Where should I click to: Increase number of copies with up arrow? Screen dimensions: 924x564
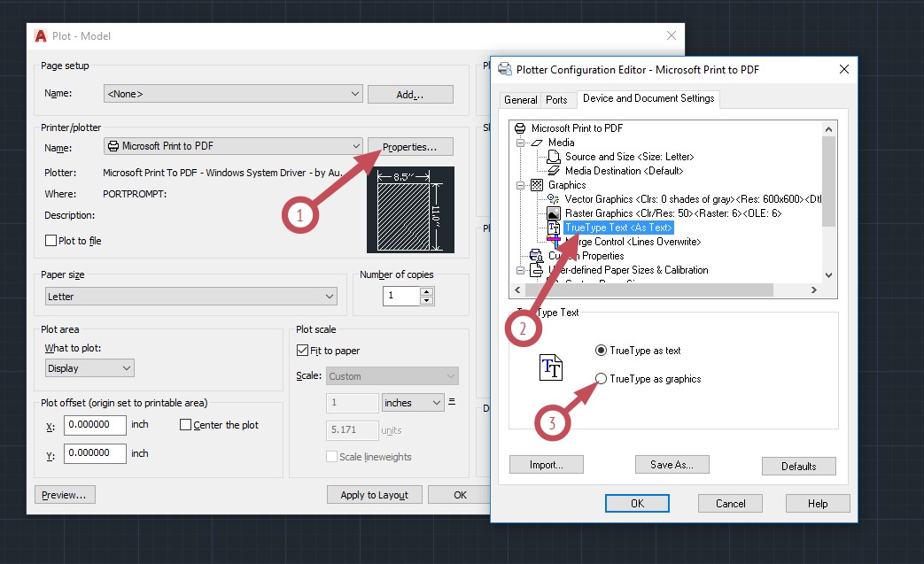click(427, 291)
